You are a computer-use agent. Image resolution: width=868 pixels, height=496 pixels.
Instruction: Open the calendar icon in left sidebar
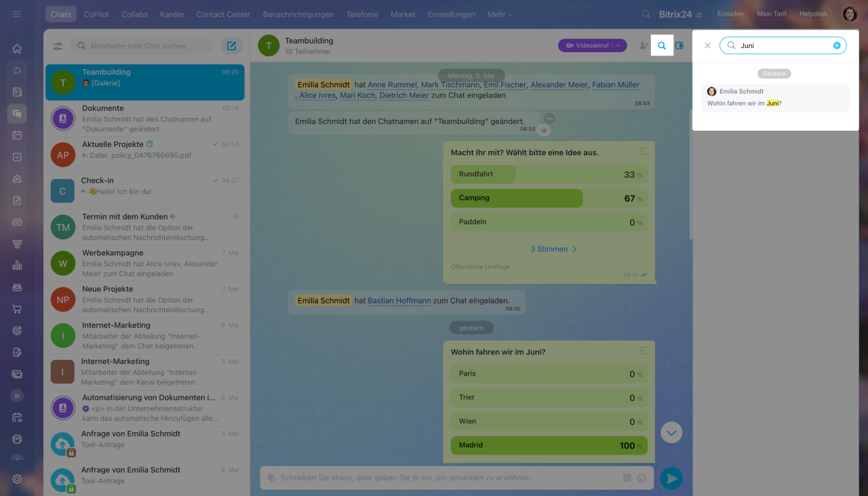tap(17, 136)
